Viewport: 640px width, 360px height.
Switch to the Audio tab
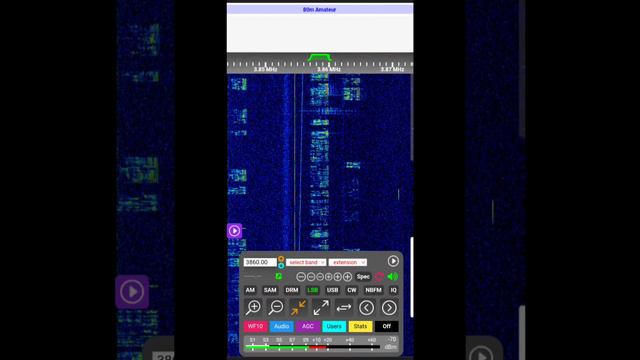(282, 326)
